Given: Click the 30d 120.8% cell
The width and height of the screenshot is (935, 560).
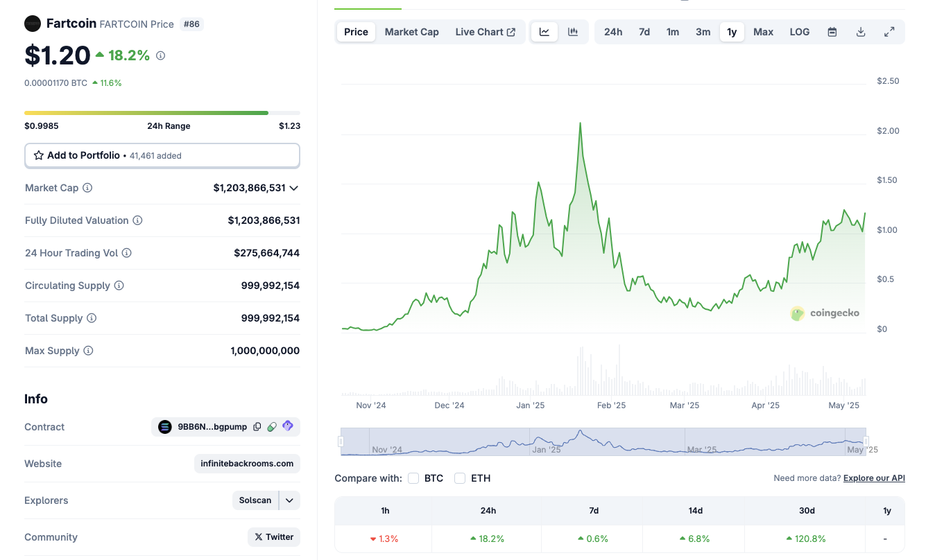Looking at the screenshot, I should (805, 539).
